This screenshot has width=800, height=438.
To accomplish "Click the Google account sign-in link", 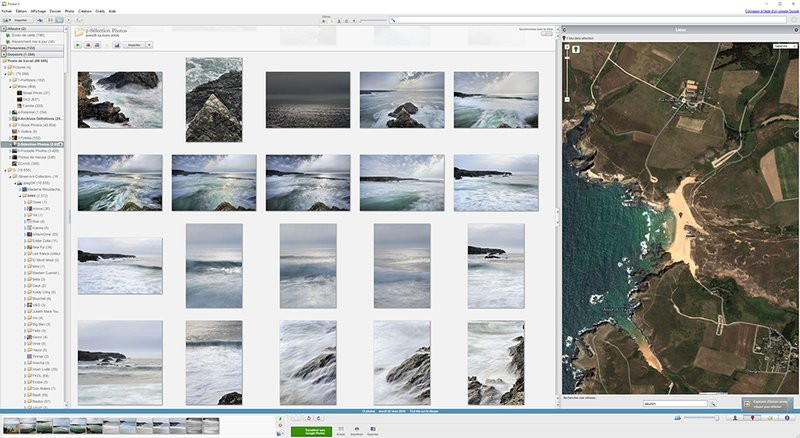I will pyautogui.click(x=772, y=11).
